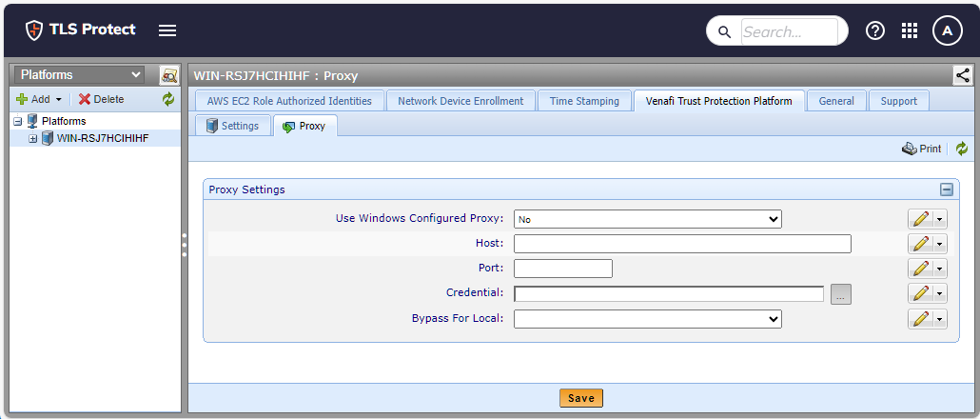Viewport: 980px width, 419px height.
Task: Open the hamburger navigation menu
Action: pos(167,30)
